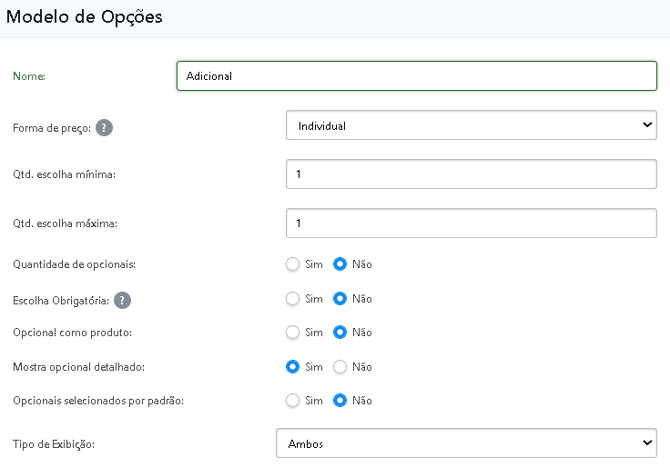This screenshot has width=670, height=467.
Task: Focus the Qtd. escolha mínima field
Action: 470,174
